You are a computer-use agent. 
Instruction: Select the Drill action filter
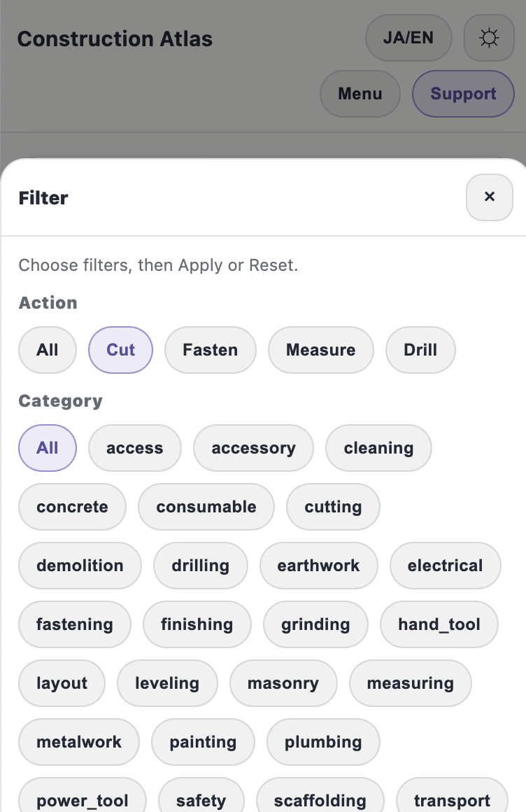click(x=420, y=350)
